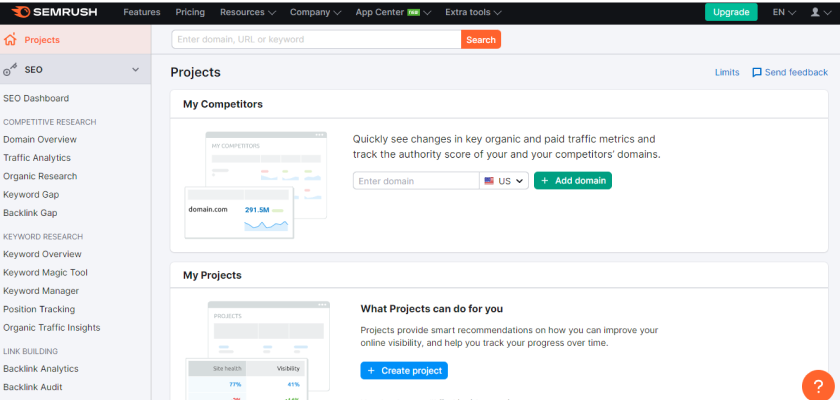Click the Send feedback chat icon
This screenshot has height=400, width=840.
coord(757,72)
